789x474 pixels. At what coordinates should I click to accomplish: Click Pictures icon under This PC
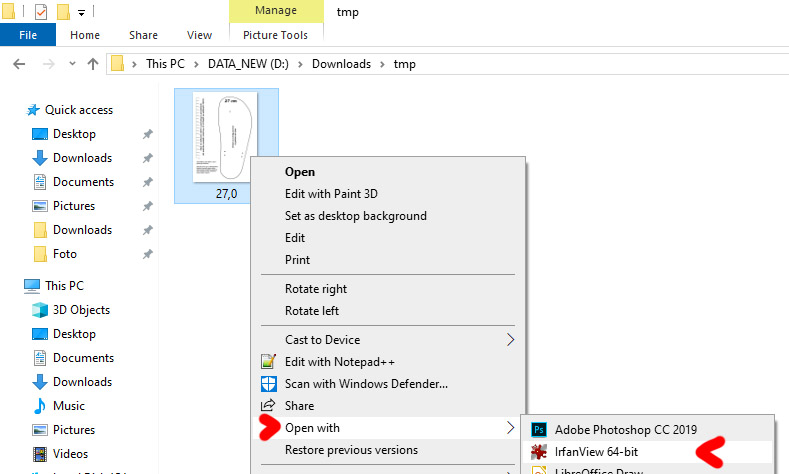tap(40, 430)
